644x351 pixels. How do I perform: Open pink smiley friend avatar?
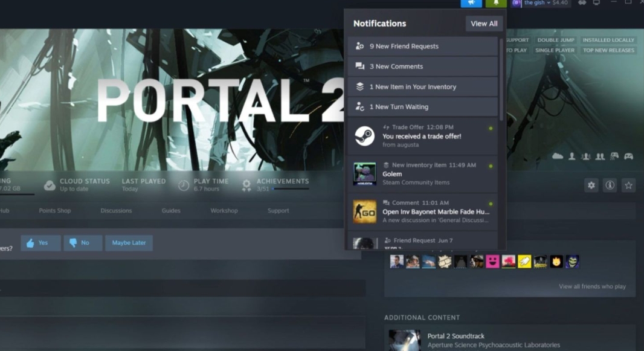coord(492,262)
